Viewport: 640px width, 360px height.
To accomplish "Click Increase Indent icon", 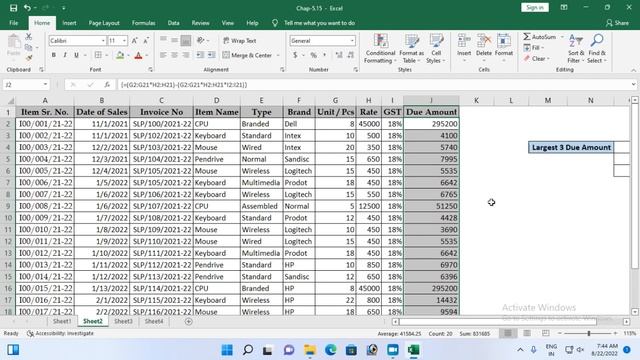I will 211,55.
